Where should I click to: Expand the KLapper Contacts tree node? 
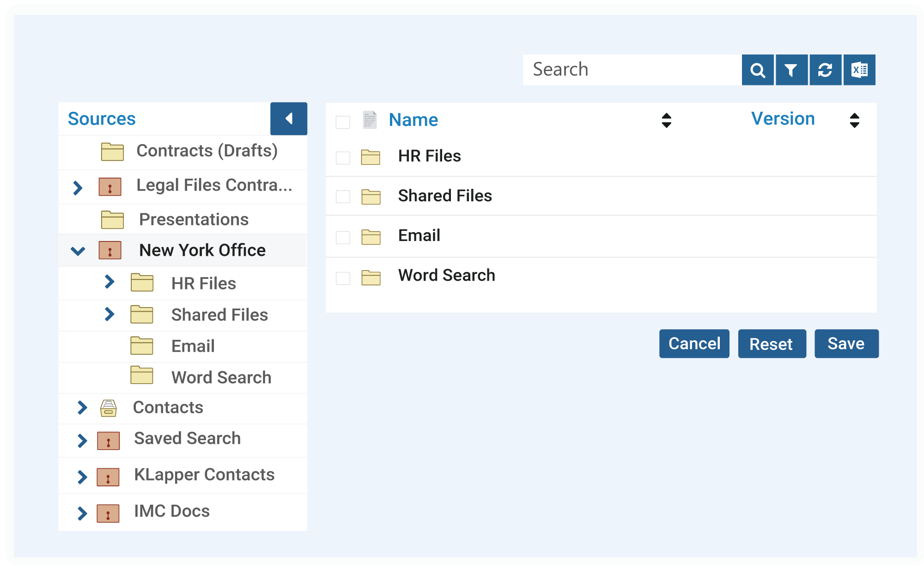(82, 477)
